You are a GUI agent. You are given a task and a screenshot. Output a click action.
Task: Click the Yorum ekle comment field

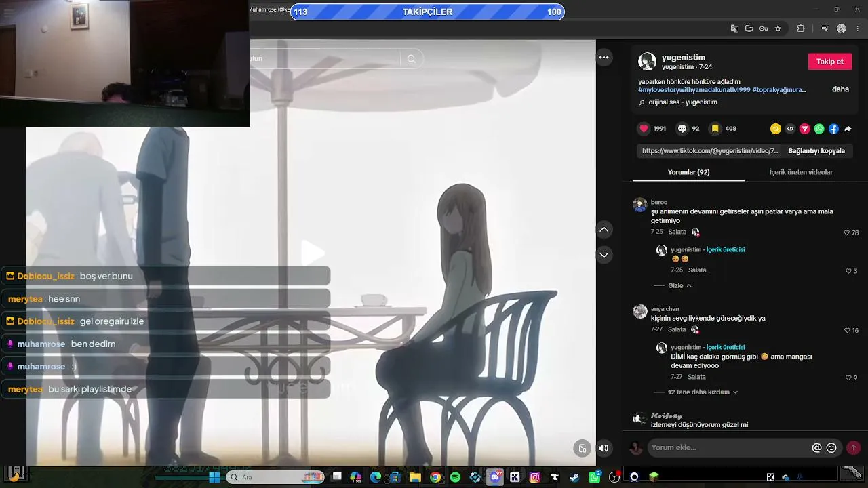click(x=730, y=448)
